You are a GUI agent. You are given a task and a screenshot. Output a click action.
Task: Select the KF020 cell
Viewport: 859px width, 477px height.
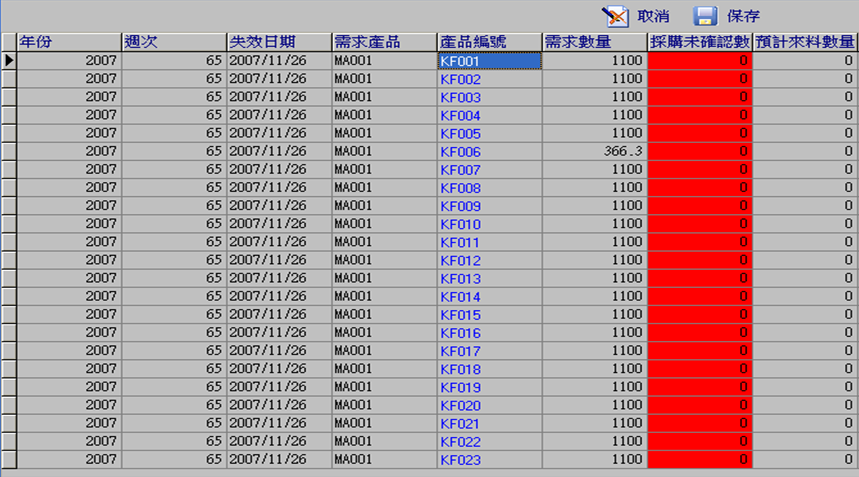pos(490,405)
